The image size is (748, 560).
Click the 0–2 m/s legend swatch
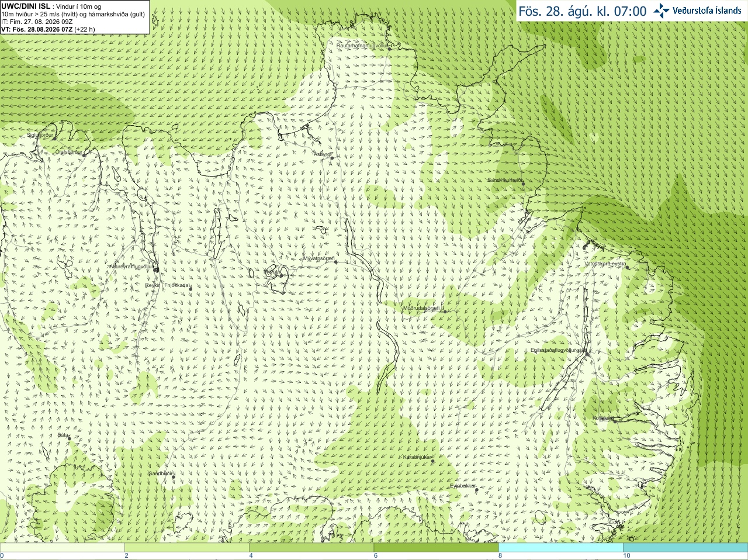[x=63, y=548]
